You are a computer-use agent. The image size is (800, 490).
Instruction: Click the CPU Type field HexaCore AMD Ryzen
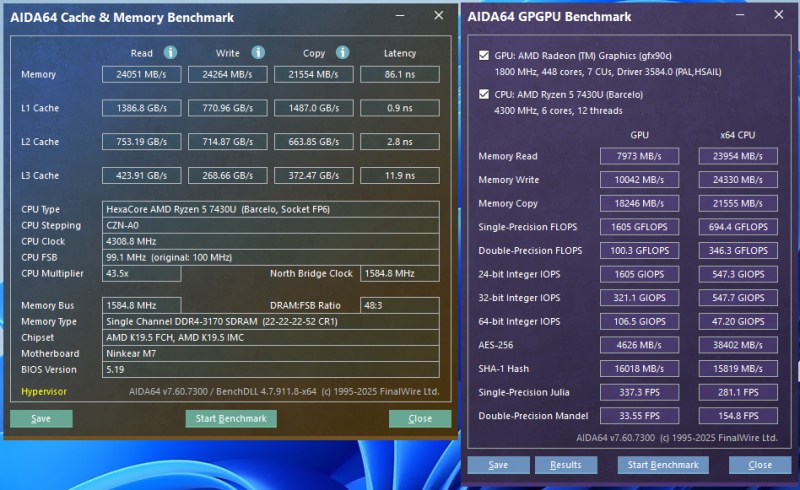(271, 209)
